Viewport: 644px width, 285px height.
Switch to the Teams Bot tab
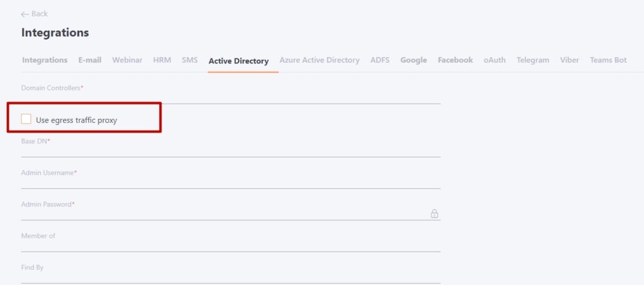608,60
